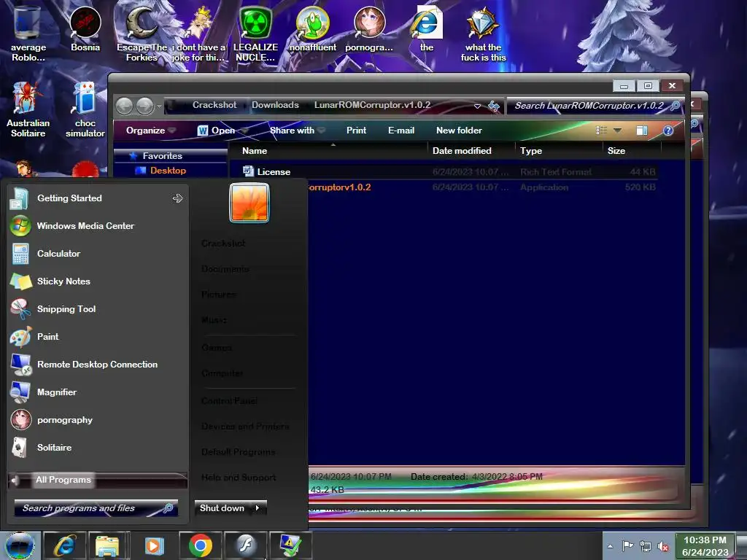Sort by the Size column header

click(632, 151)
